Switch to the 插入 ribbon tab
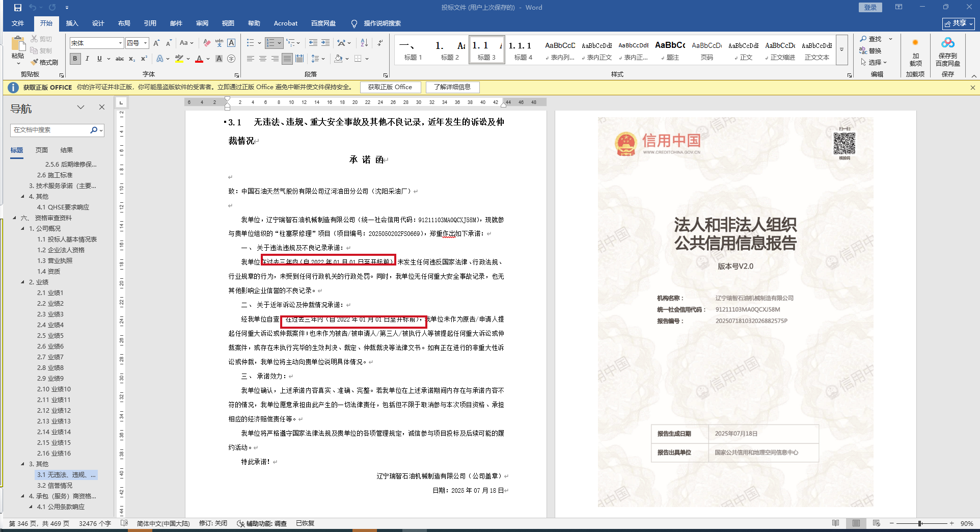 72,23
